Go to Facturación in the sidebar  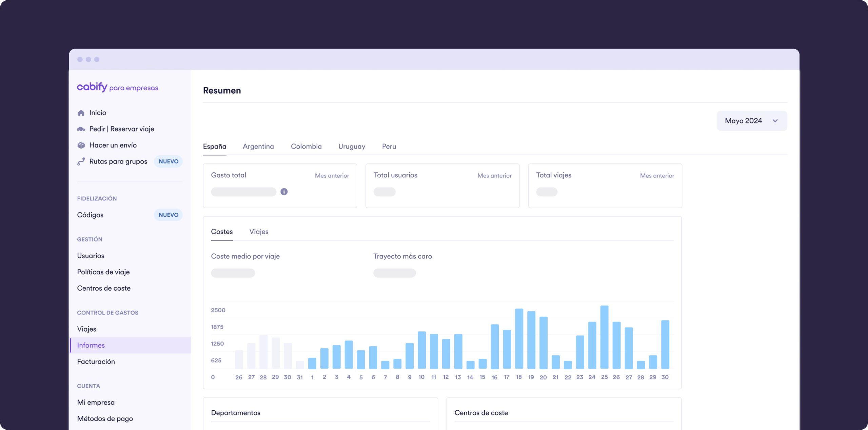pos(96,361)
